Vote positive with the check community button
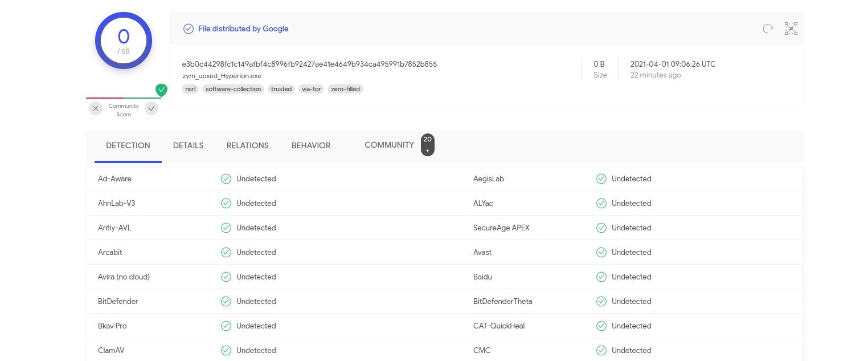The height and width of the screenshot is (361, 868). [x=152, y=108]
